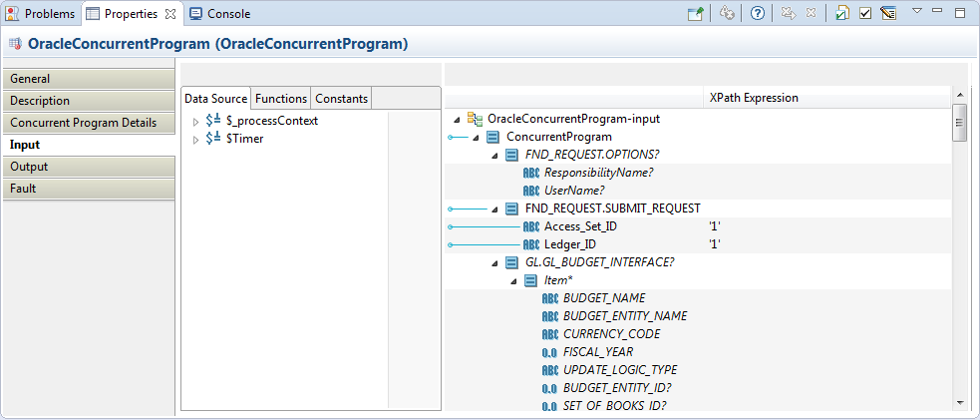Click the grayed move mapping arrow icon
This screenshot has width=980, height=420.
(789, 13)
